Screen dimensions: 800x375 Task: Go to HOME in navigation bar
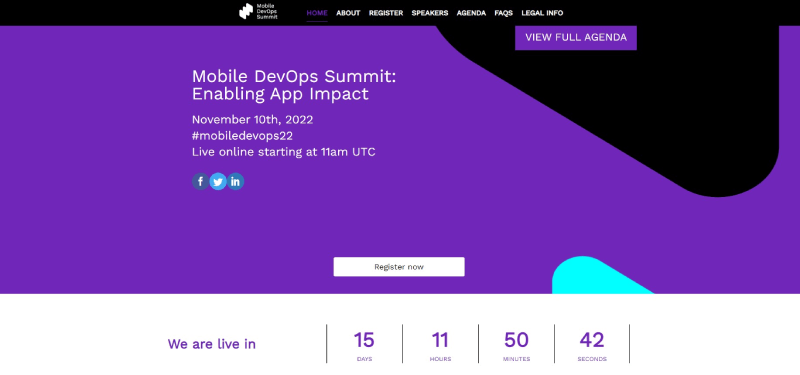[317, 13]
